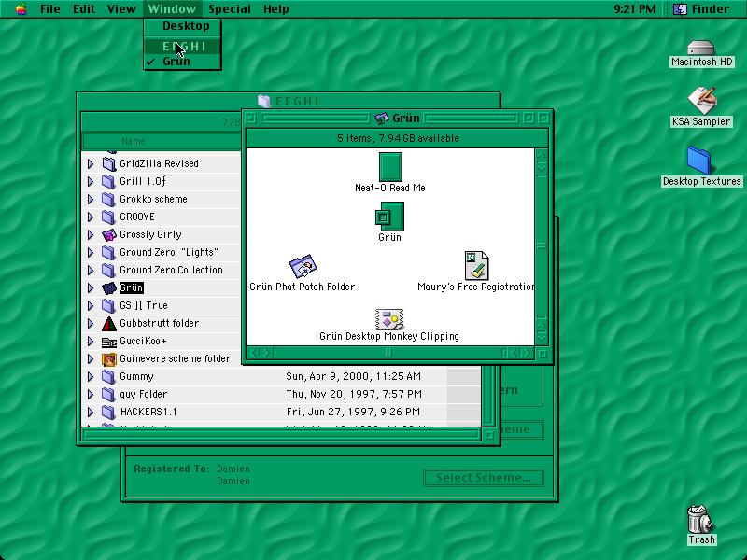The image size is (747, 560).
Task: Expand the GridZilla Revised folder triangle
Action: (91, 164)
